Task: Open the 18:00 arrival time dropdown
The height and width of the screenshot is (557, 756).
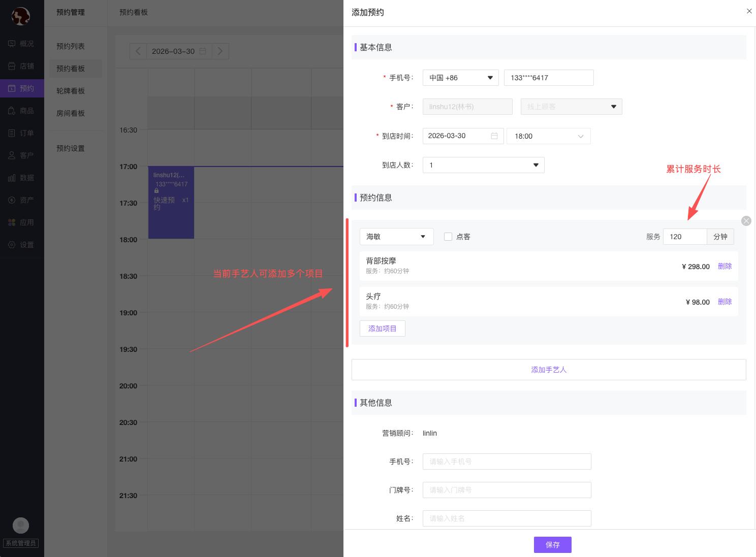Action: (x=548, y=136)
